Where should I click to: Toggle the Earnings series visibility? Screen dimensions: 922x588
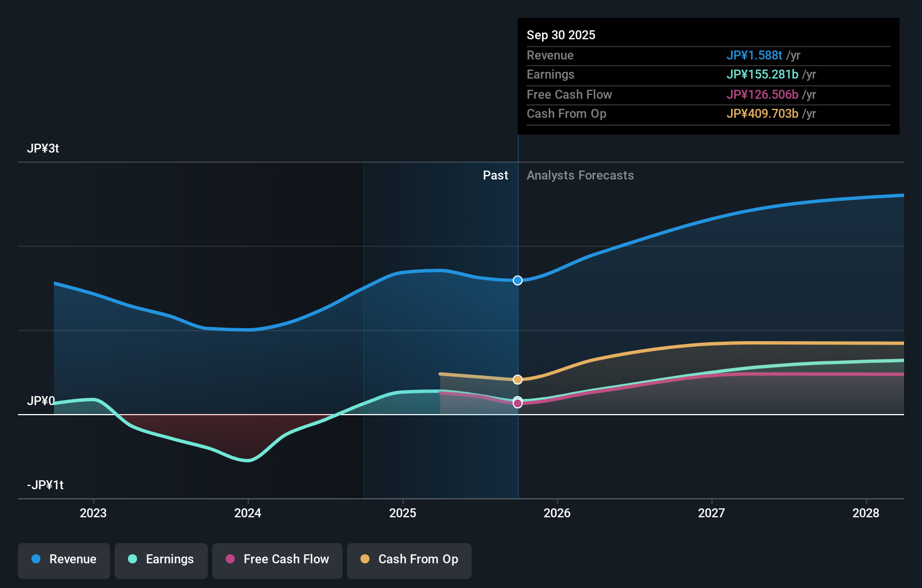point(161,559)
